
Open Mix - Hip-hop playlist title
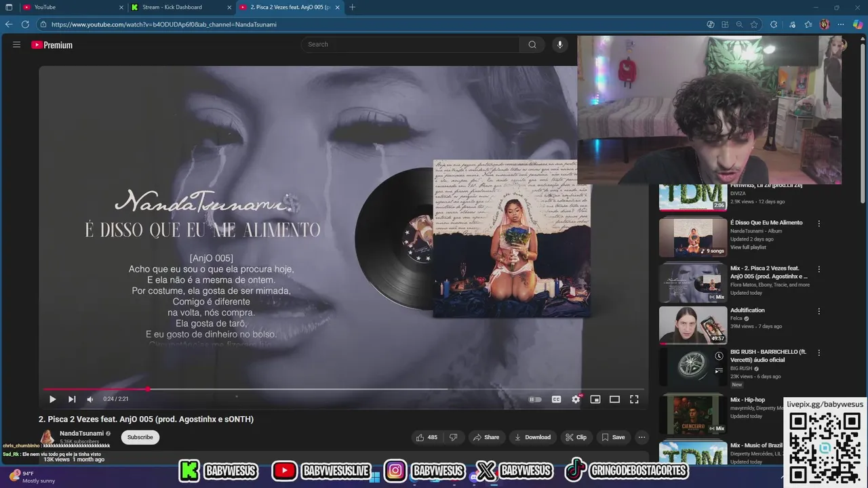coord(747,400)
